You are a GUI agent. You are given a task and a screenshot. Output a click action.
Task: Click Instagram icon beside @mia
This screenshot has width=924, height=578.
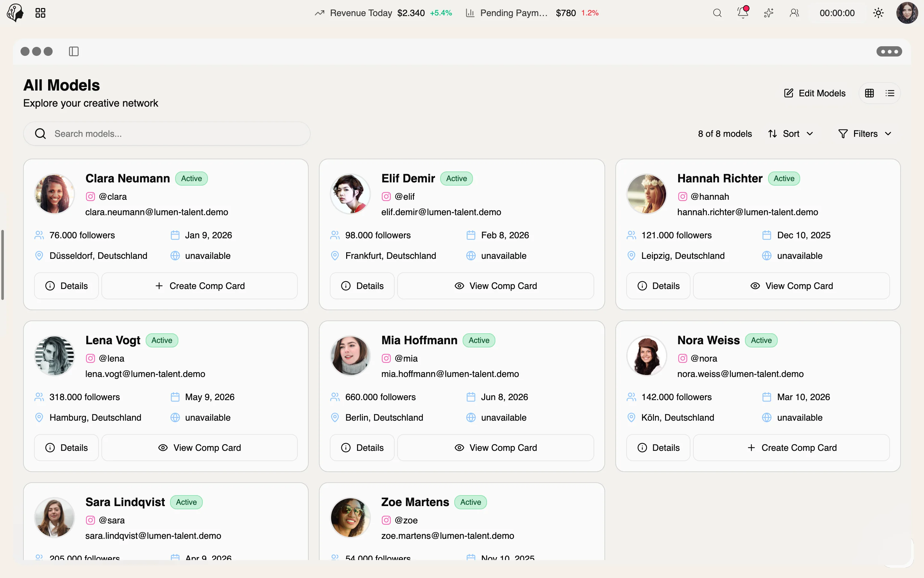[x=386, y=358]
